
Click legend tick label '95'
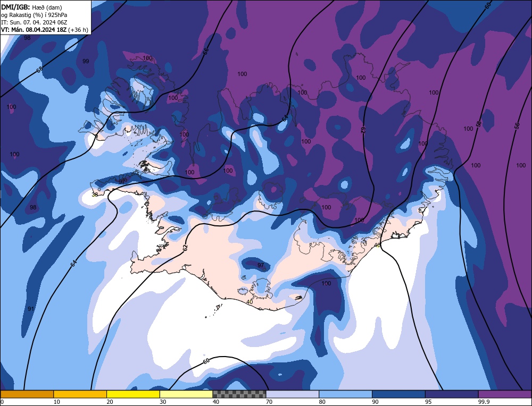click(428, 402)
